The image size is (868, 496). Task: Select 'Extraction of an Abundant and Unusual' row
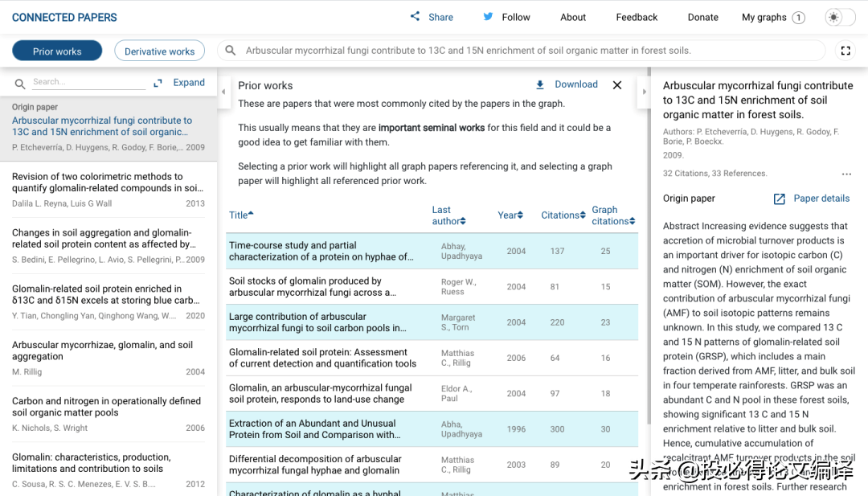pyautogui.click(x=432, y=429)
